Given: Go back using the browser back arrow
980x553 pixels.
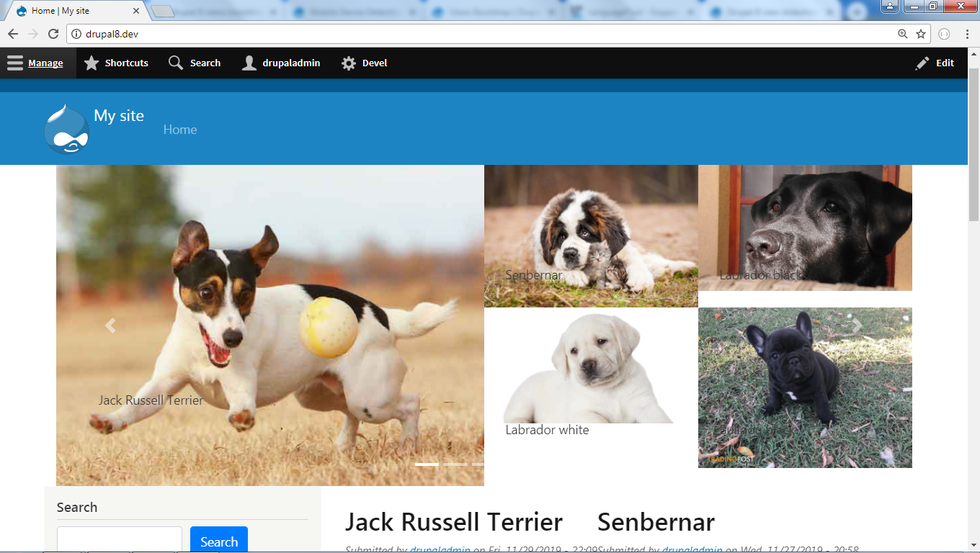Looking at the screenshot, I should click(12, 32).
